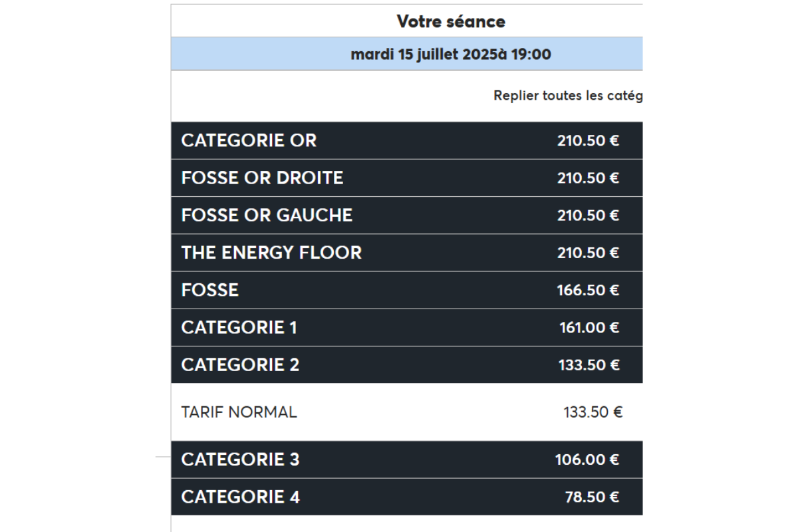798x532 pixels.
Task: Open the FOSSE category at 166.50 €
Action: 407,290
